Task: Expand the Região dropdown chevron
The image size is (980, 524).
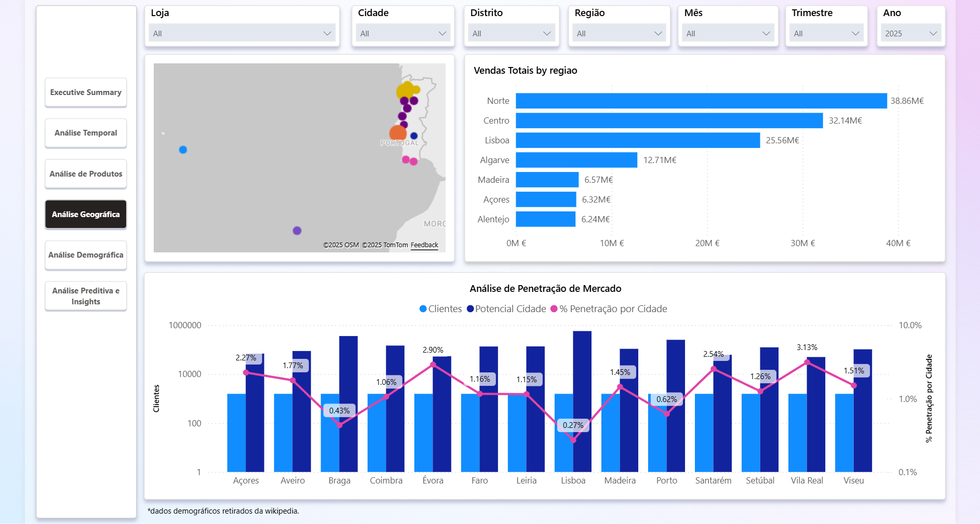Action: click(658, 33)
